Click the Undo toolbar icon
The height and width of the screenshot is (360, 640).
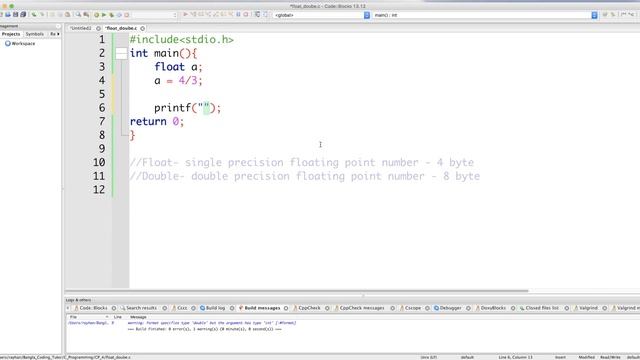pos(34,15)
